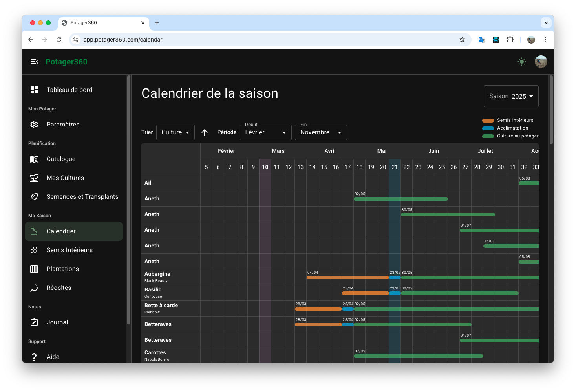This screenshot has width=576, height=392.
Task: Enable translation via the browser translate icon
Action: pyautogui.click(x=481, y=40)
